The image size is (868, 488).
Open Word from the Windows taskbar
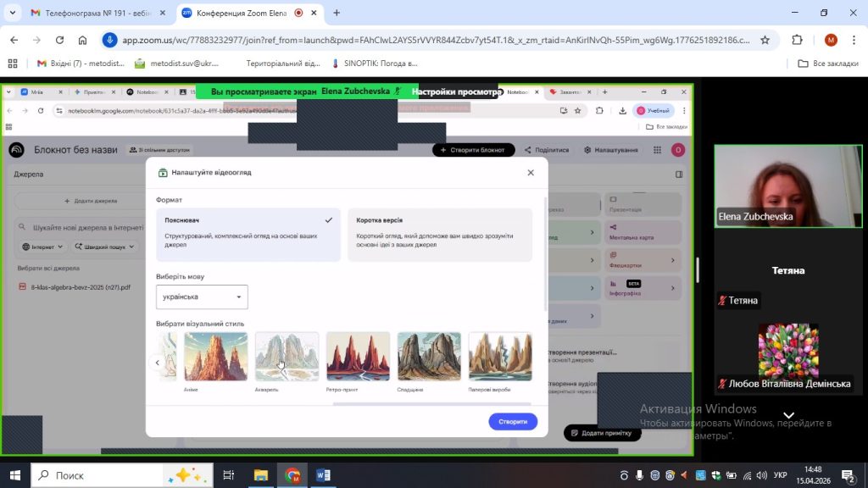(323, 475)
